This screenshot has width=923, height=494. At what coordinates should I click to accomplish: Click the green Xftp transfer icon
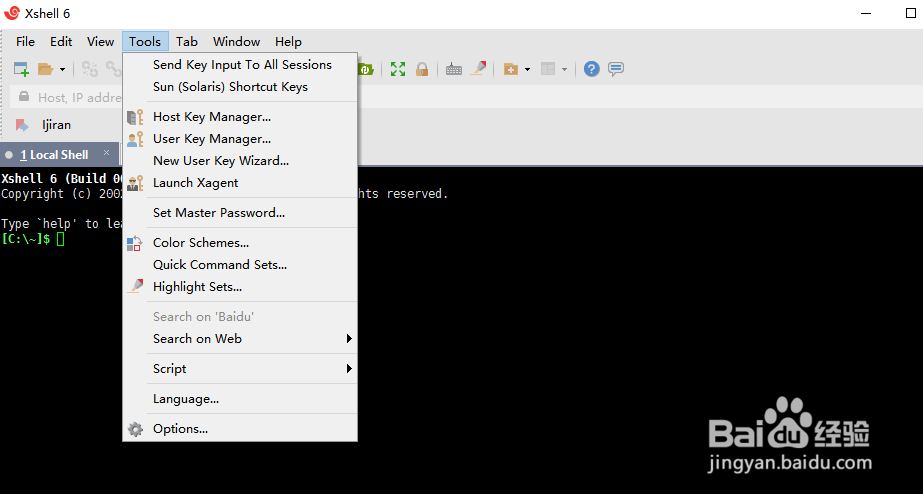pyautogui.click(x=366, y=69)
